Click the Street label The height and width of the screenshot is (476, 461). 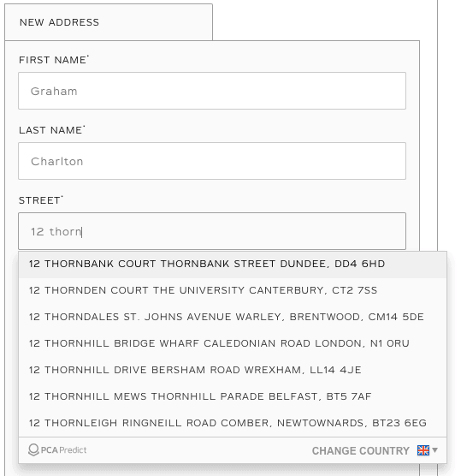tap(41, 200)
